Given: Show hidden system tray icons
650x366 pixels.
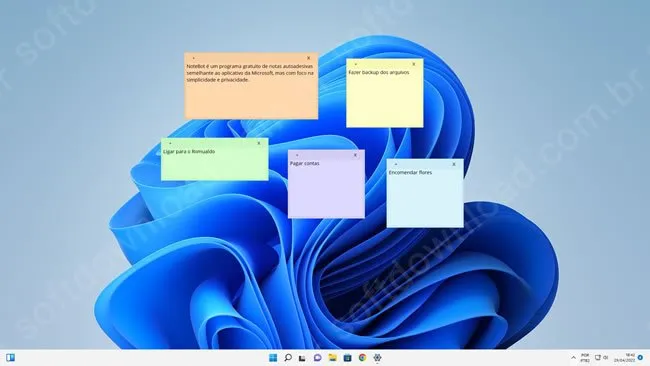Looking at the screenshot, I should [x=573, y=358].
